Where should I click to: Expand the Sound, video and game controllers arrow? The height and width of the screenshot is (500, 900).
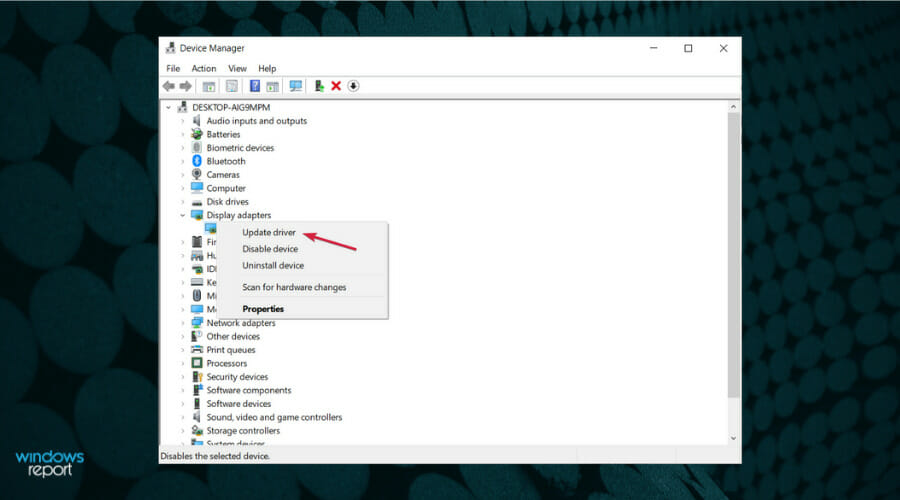183,417
